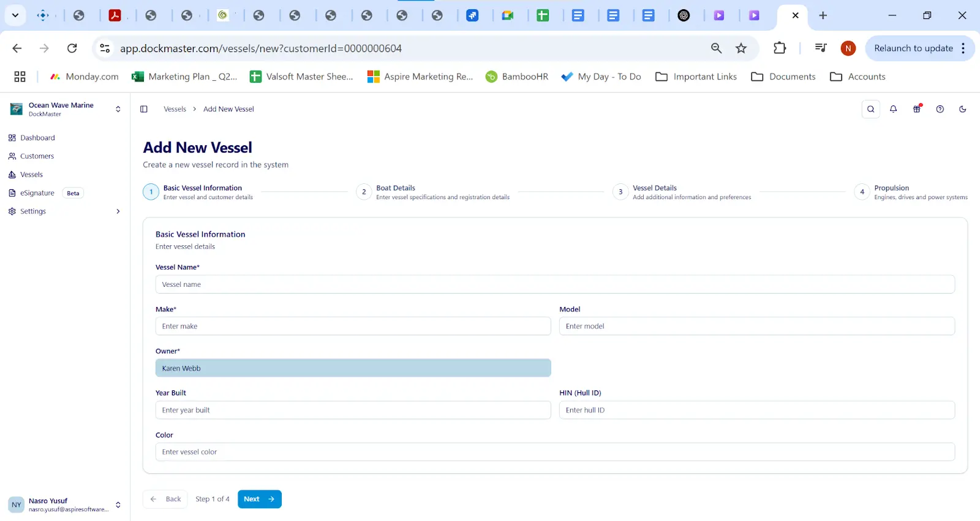Open the Owner field Karen Webb
980x521 pixels.
353,368
